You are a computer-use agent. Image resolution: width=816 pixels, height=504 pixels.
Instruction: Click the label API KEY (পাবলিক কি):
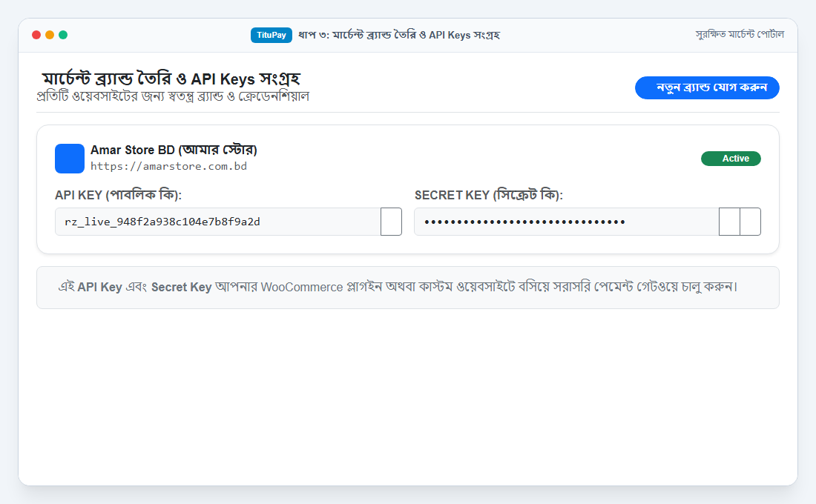point(118,195)
